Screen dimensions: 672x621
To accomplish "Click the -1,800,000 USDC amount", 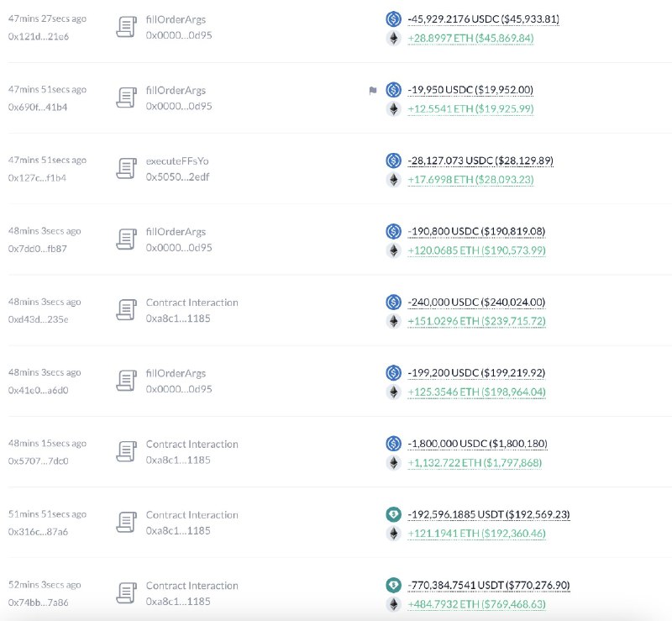I will [x=477, y=444].
